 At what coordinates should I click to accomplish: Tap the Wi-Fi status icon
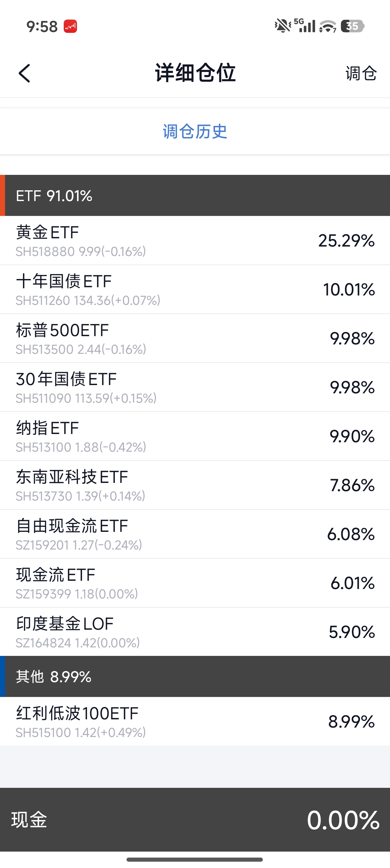pos(327,26)
